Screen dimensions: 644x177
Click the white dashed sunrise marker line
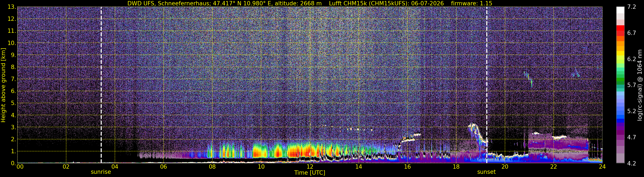101,85
